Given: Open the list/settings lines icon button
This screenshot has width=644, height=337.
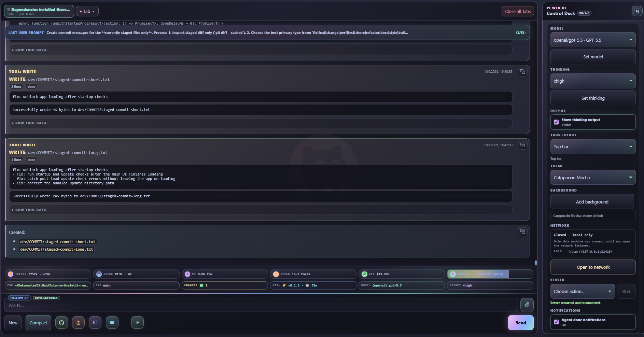Looking at the screenshot, I should 112,323.
